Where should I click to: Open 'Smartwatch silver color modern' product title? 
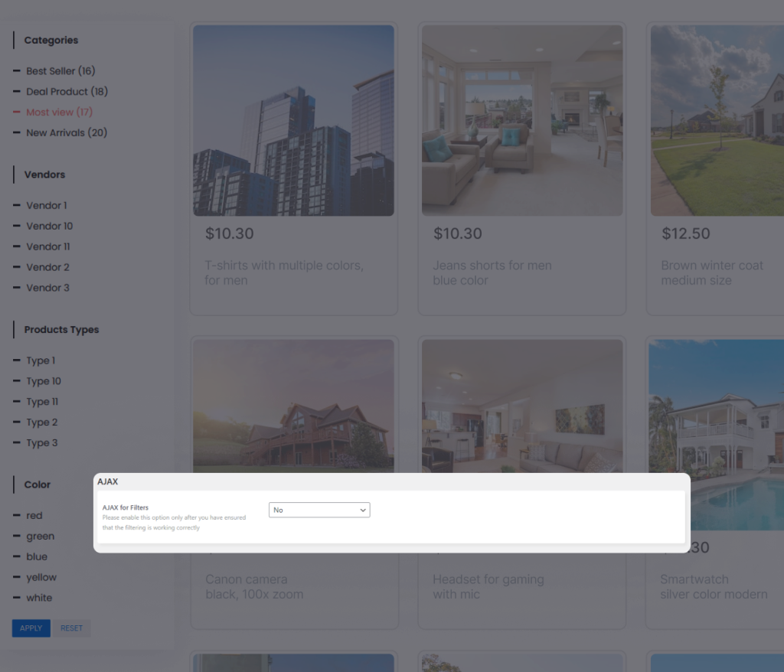tap(714, 586)
